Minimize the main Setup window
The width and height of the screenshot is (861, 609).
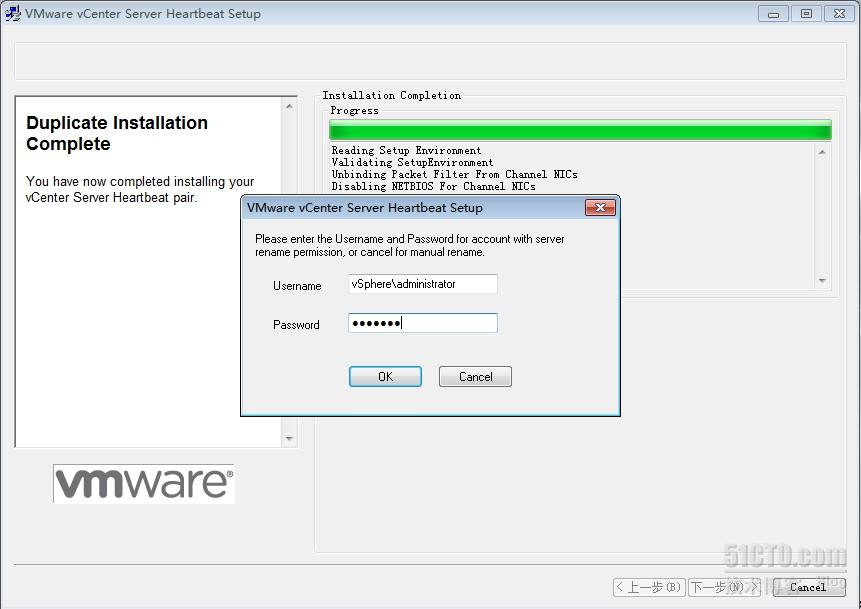(x=773, y=14)
